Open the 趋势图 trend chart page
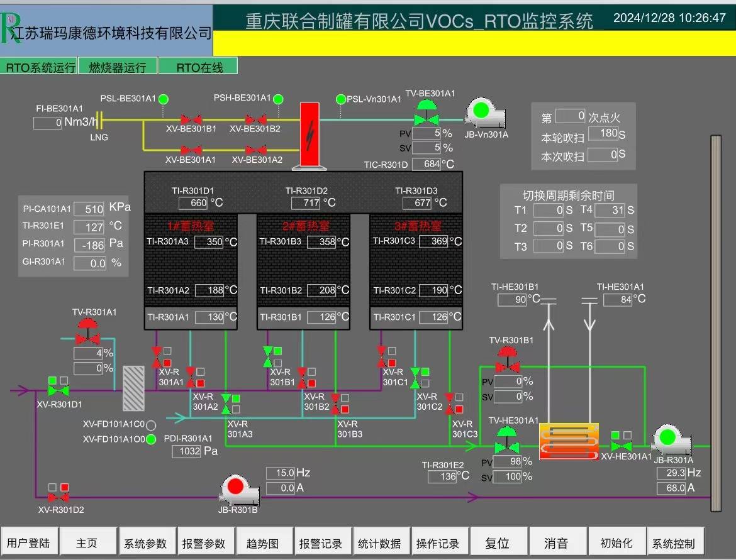736x560 pixels. pos(263,543)
